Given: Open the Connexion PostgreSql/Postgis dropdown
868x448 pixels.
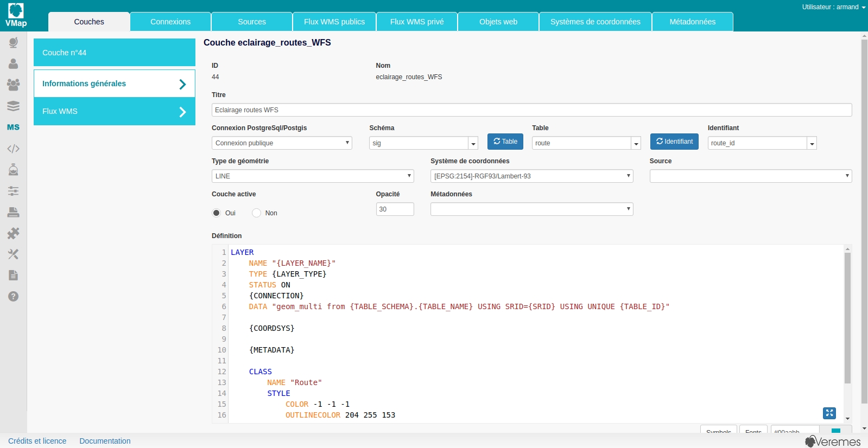Looking at the screenshot, I should pos(282,143).
